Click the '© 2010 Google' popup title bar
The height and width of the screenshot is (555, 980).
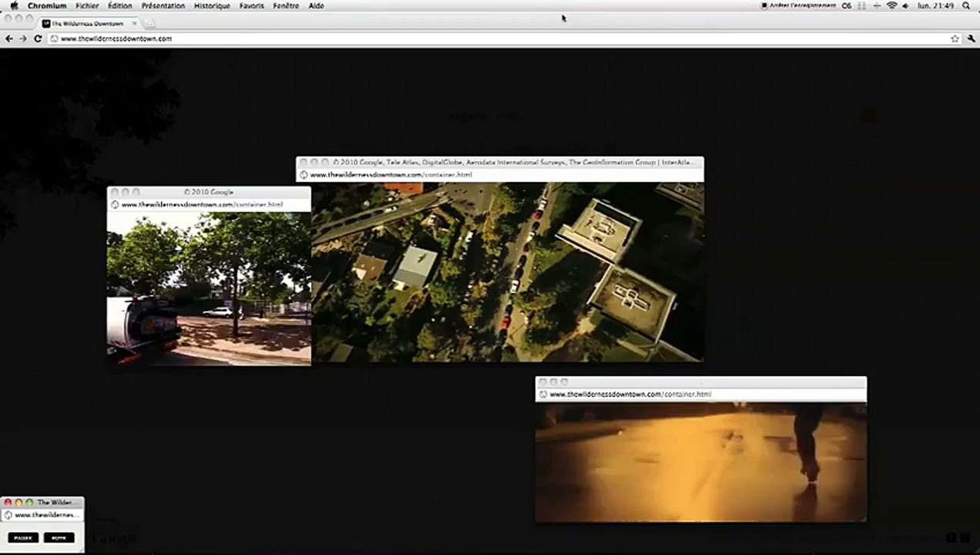click(209, 192)
